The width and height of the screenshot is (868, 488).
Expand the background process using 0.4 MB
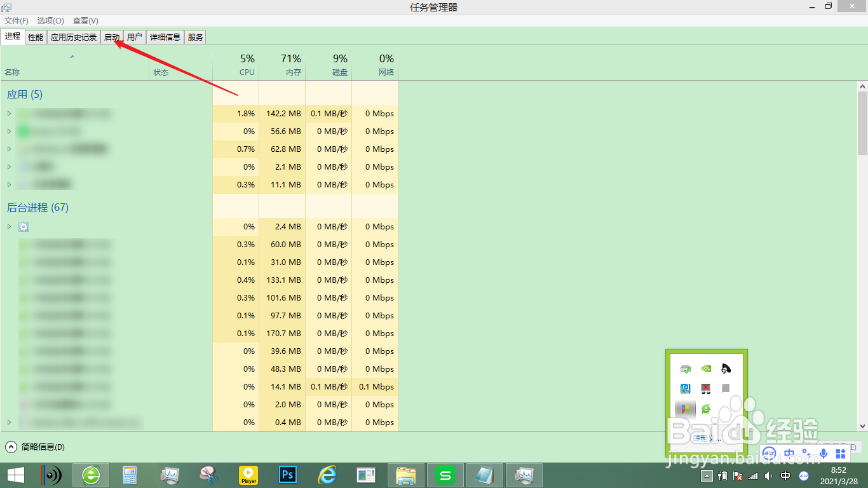pos(9,423)
